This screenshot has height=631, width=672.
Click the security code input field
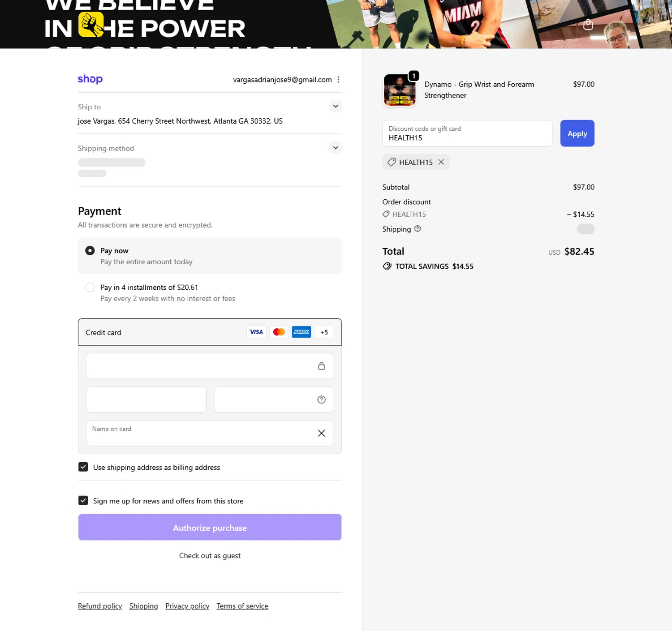click(274, 399)
